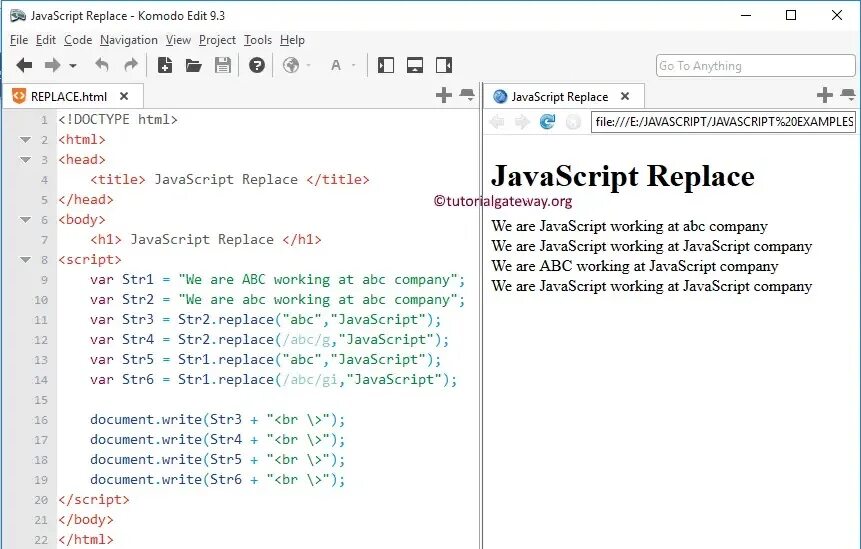Click document.write(Str6 line in code
Viewport: 861px width, 549px height.
pyautogui.click(x=217, y=479)
